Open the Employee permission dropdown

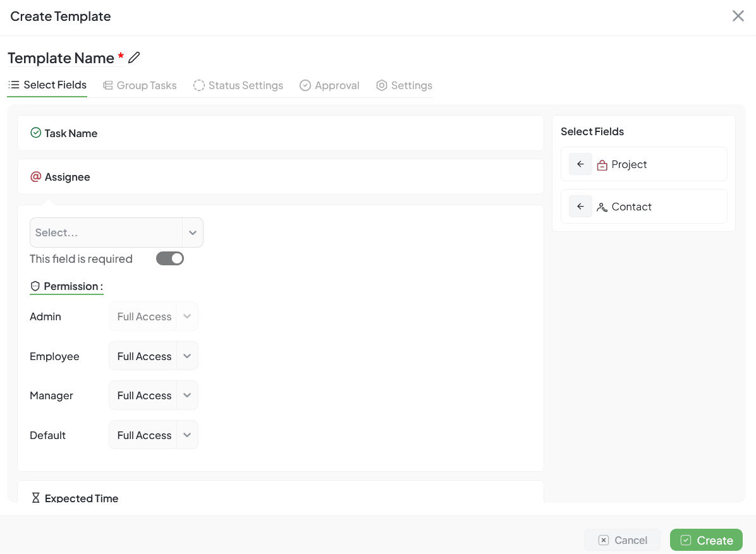pos(154,356)
